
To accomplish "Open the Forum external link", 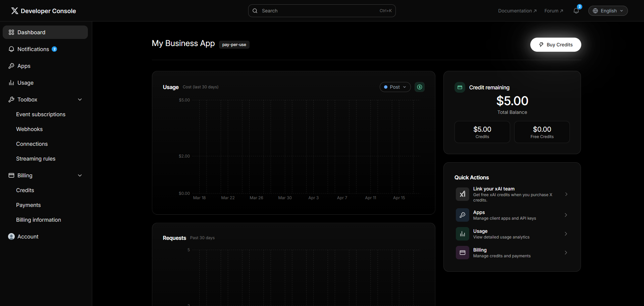I will (553, 11).
